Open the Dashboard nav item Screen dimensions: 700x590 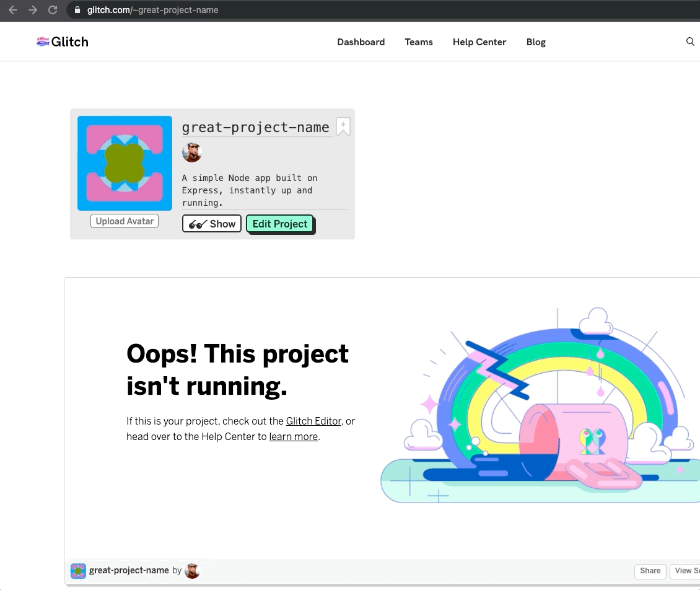[x=361, y=42]
